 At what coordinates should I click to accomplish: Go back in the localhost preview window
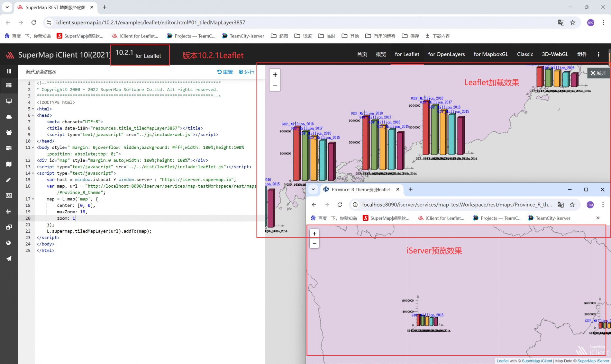click(x=314, y=205)
